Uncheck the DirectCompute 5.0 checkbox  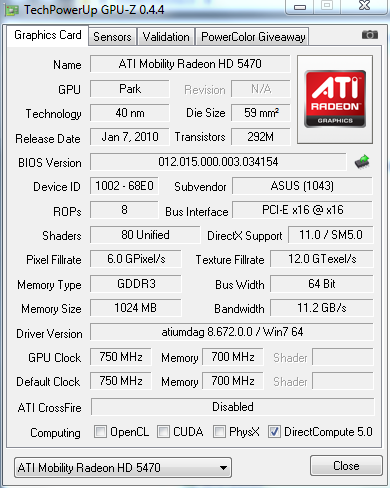pos(274,431)
